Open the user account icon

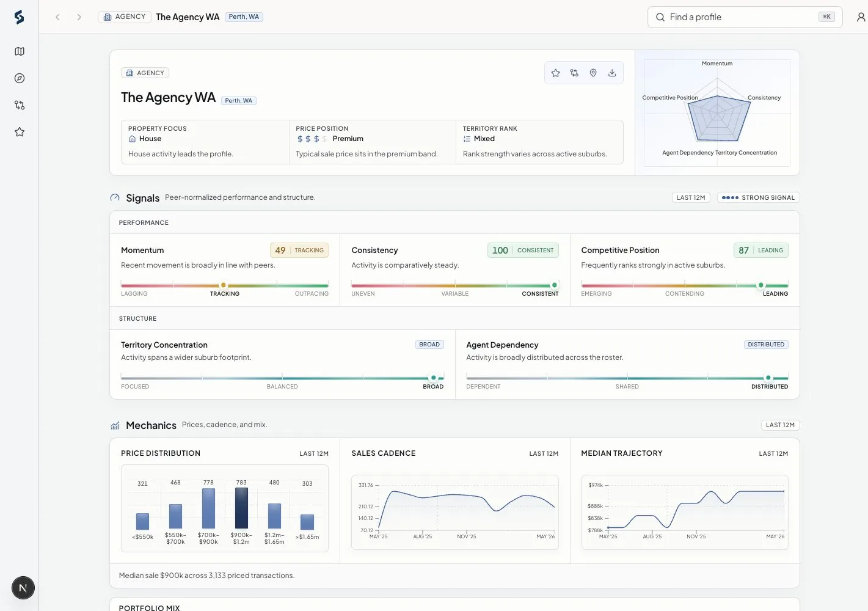[861, 17]
